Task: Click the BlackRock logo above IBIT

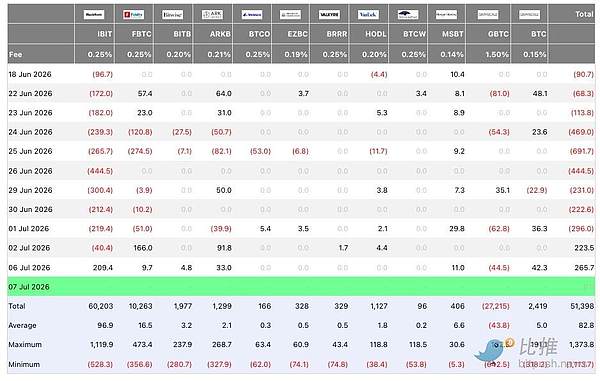Action: pyautogui.click(x=94, y=15)
